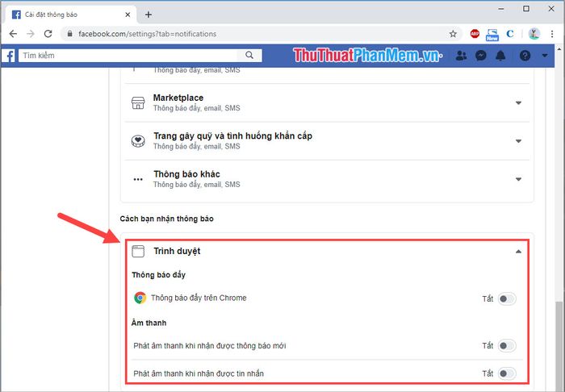Toggle Thông báo đẩy trên Chrome switch

[507, 298]
